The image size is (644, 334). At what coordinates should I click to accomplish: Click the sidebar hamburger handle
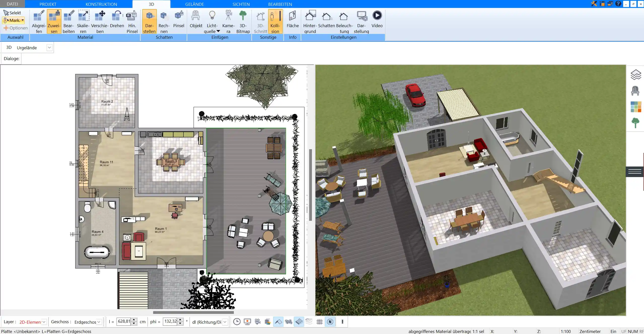click(x=635, y=172)
